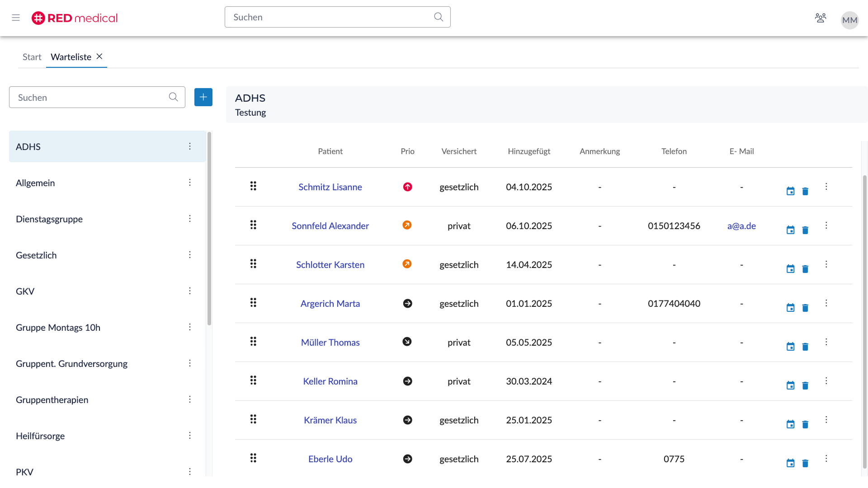Open three-dot menu for ADHS list
This screenshot has height=488, width=868.
pos(190,146)
